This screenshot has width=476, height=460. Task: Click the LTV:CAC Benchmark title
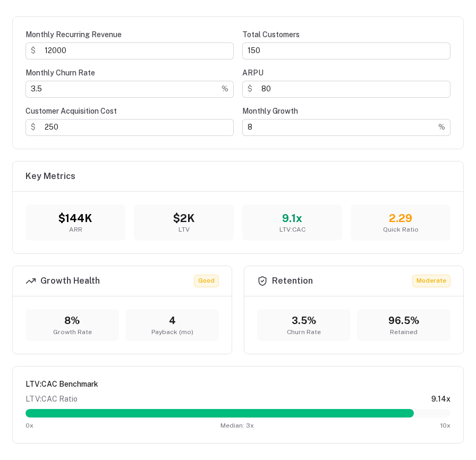pos(62,384)
